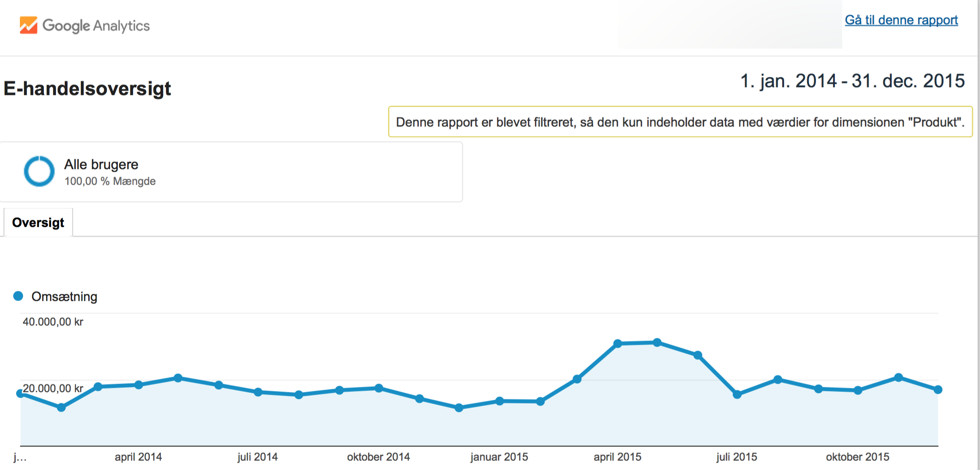Click the April 2014 data point on chart
The height and width of the screenshot is (470, 980).
click(x=139, y=385)
